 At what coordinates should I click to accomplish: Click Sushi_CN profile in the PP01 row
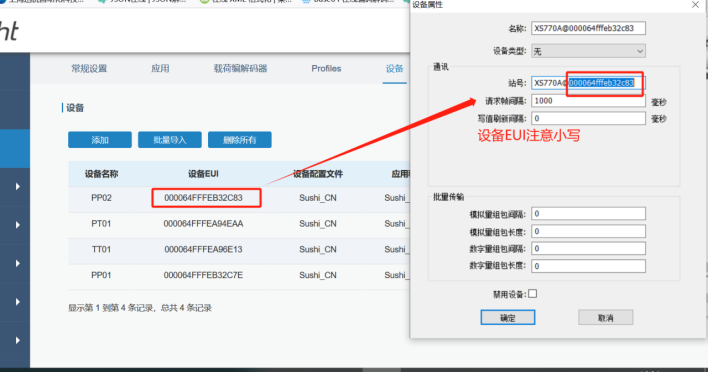tap(317, 275)
